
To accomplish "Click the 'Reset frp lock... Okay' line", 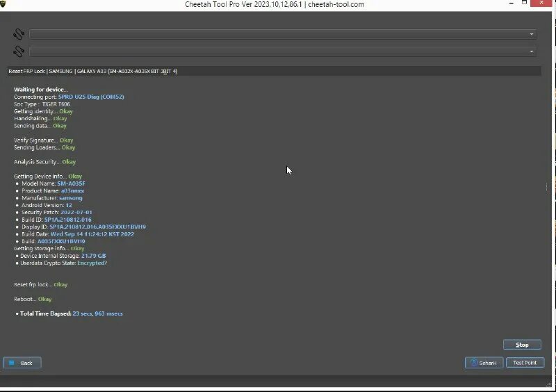I will [x=40, y=284].
